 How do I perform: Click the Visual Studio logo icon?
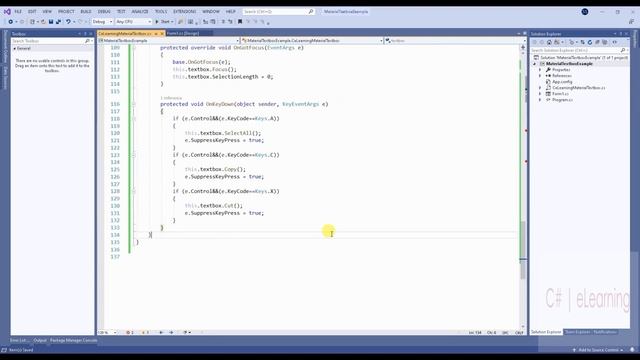pos(7,11)
